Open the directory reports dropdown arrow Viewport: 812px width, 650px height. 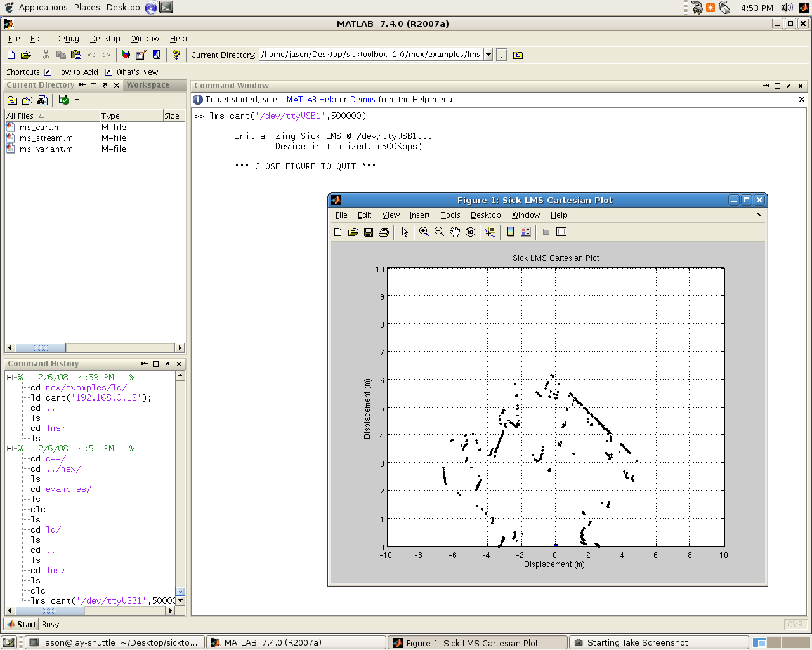pyautogui.click(x=77, y=100)
